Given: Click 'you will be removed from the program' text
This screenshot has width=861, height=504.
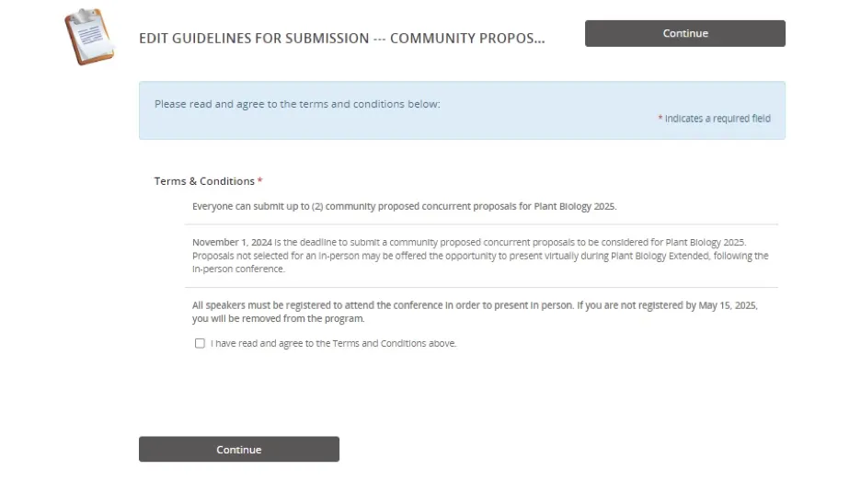Looking at the screenshot, I should (278, 318).
